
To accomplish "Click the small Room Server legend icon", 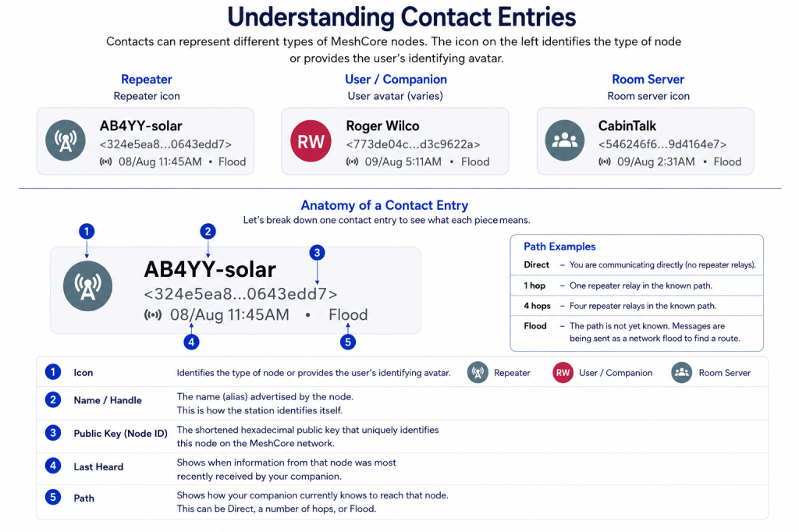I will point(682,373).
